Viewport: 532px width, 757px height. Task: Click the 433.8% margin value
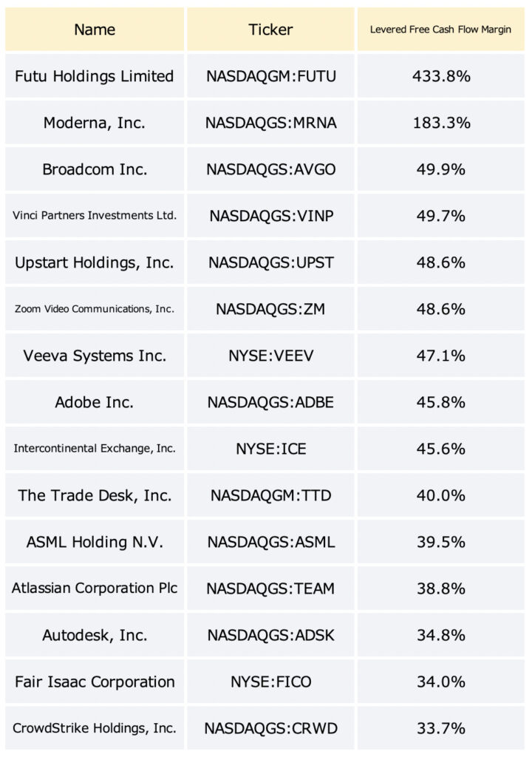pyautogui.click(x=441, y=76)
